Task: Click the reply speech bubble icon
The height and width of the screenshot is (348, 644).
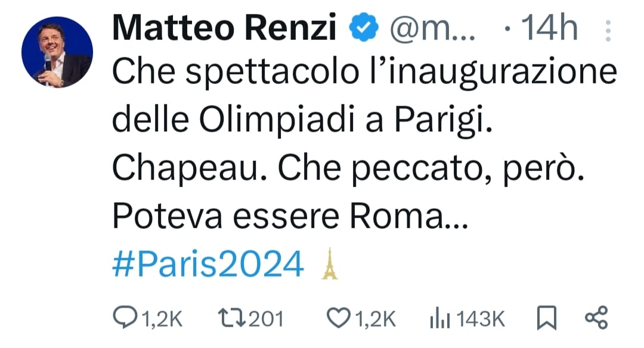Action: click(x=125, y=318)
